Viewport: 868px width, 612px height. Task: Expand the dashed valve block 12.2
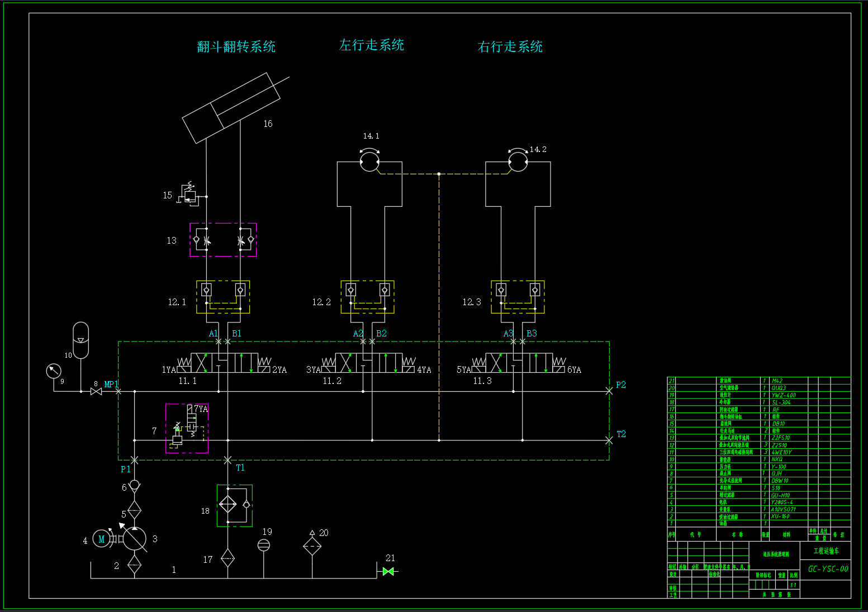point(367,297)
